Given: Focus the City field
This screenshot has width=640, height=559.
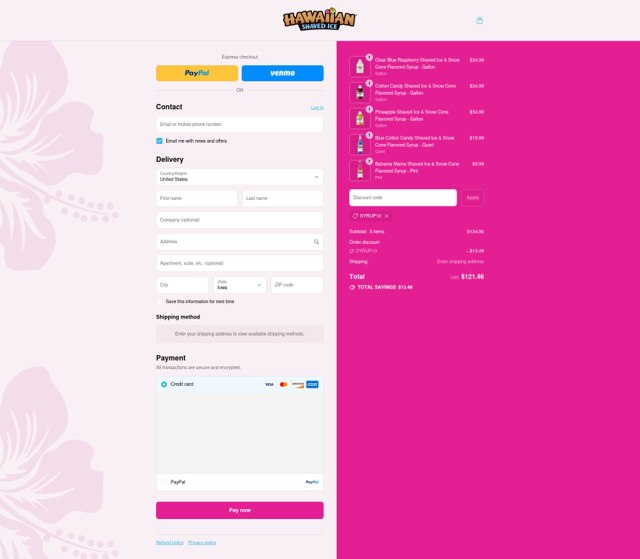Looking at the screenshot, I should point(182,285).
